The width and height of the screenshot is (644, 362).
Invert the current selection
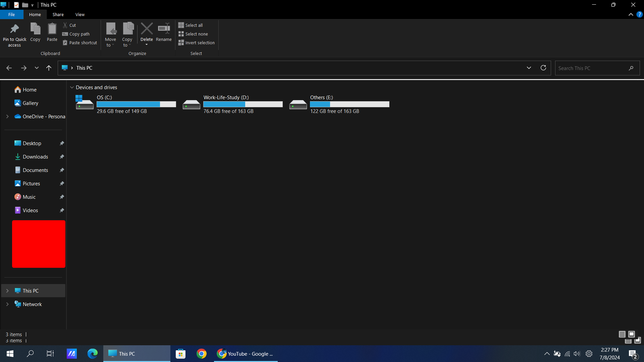(197, 43)
